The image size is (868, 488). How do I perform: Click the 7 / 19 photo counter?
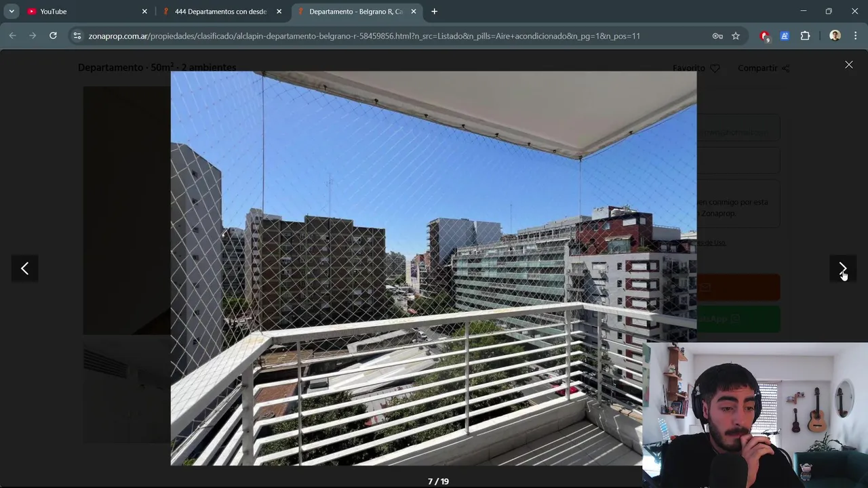tap(438, 481)
